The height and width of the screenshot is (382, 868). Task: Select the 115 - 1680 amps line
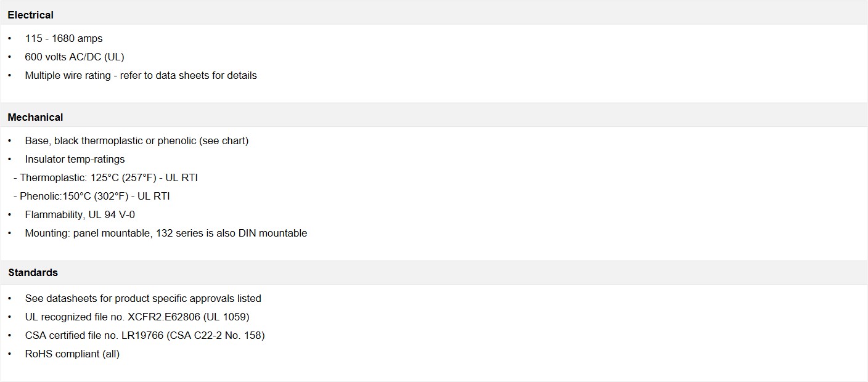(63, 38)
